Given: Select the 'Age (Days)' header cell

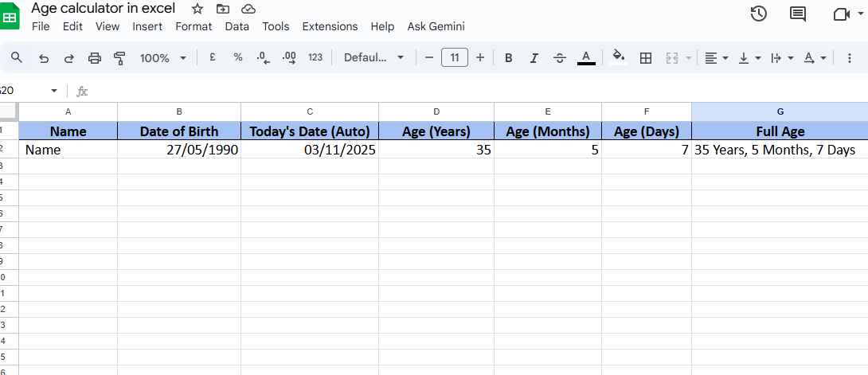Looking at the screenshot, I should 647,131.
